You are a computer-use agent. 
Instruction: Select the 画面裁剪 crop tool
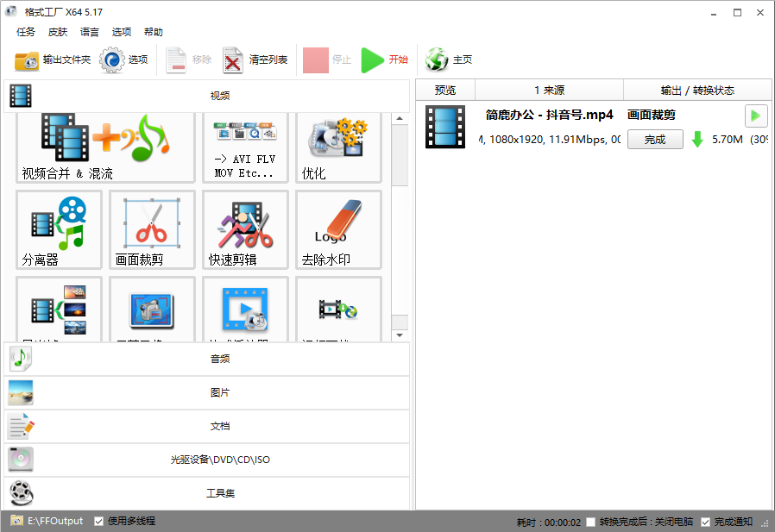point(152,230)
